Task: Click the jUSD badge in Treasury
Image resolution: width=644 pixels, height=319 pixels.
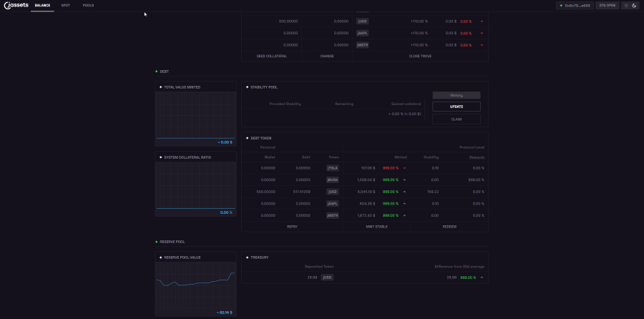Action: point(326,277)
